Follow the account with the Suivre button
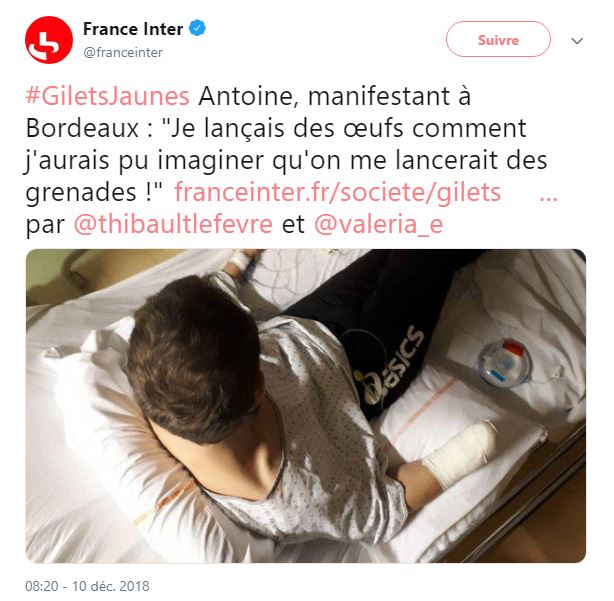This screenshot has height=601, width=614. click(498, 39)
